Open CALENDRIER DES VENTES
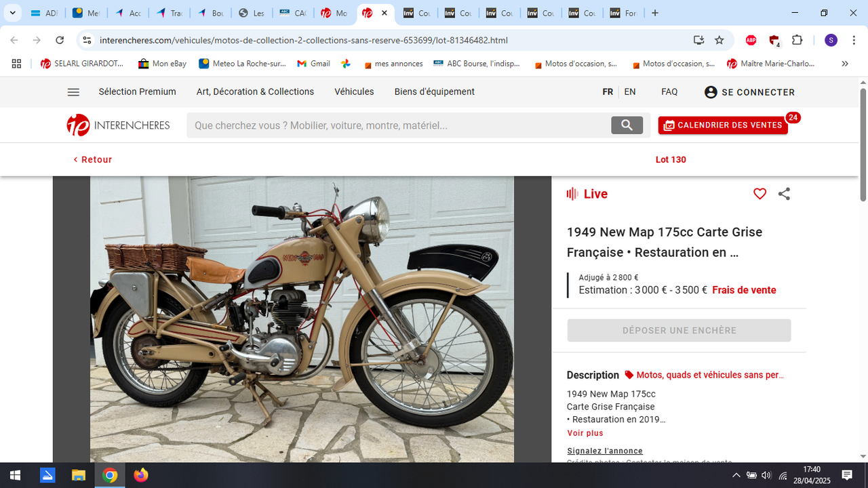 pyautogui.click(x=723, y=125)
